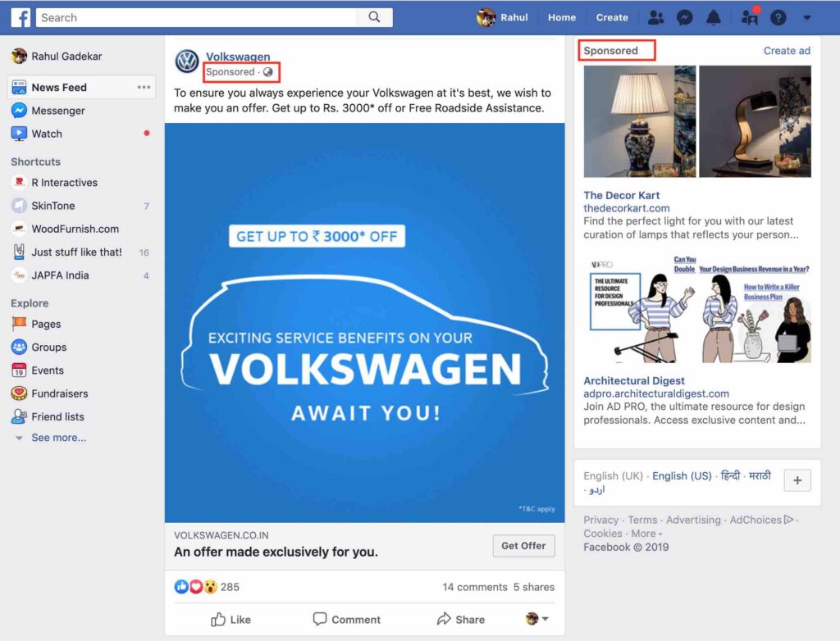This screenshot has height=641, width=840.
Task: Switch to the Home menu item
Action: pos(561,17)
